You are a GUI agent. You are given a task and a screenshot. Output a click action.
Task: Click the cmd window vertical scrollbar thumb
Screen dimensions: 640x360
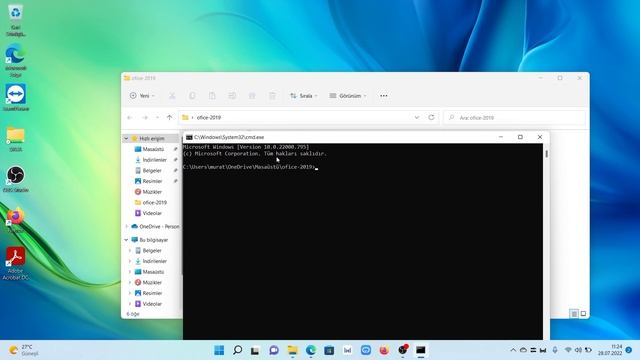click(x=547, y=154)
